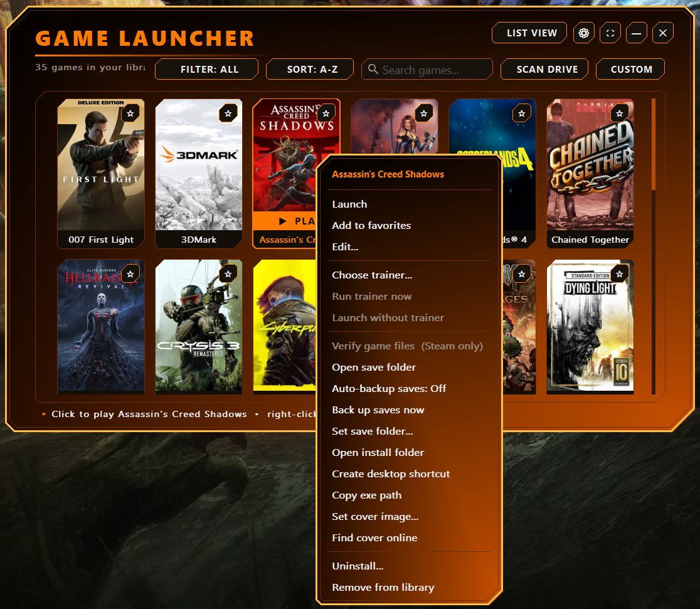
Task: Click Open install folder
Action: coord(409,452)
